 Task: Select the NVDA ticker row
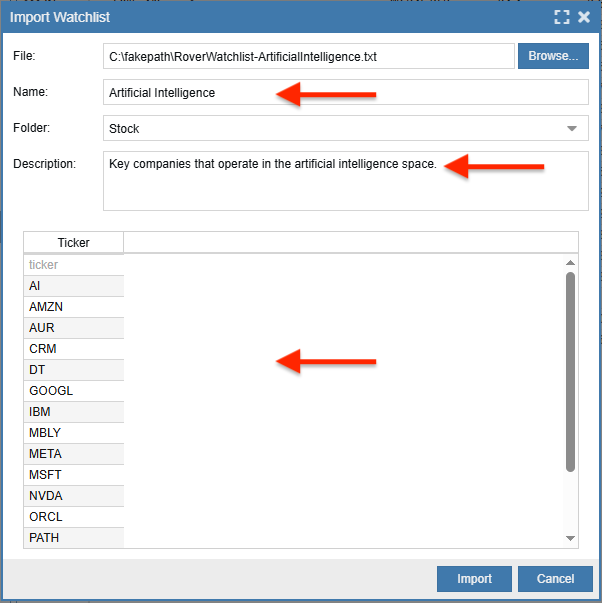[73, 496]
